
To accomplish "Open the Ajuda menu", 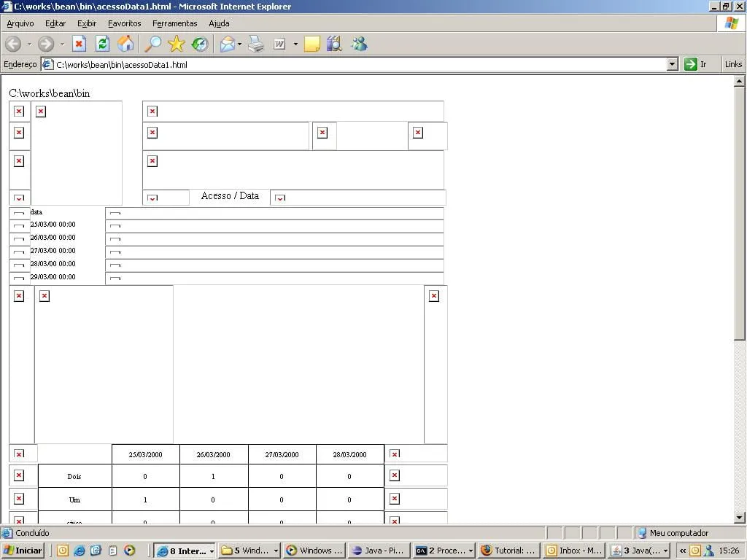I will tap(219, 23).
